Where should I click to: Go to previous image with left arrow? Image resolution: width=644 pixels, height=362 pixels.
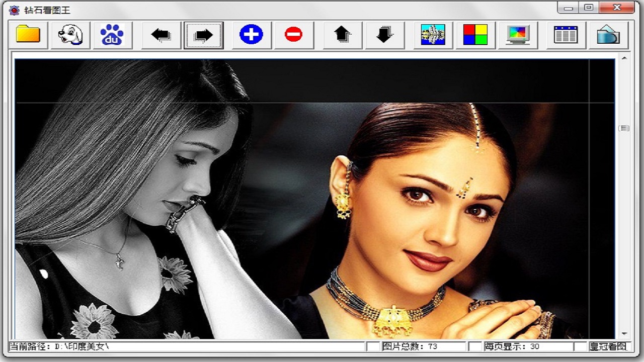coord(161,35)
